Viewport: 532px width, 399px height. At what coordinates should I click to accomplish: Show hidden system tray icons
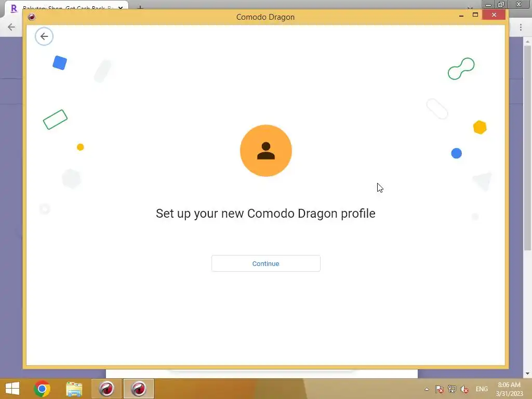427,389
